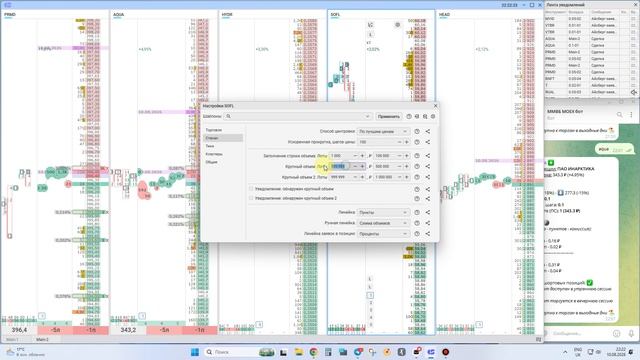This screenshot has width=640, height=360.
Task: Click help icon for Ускоренная прокрутка row
Action: [x=417, y=142]
